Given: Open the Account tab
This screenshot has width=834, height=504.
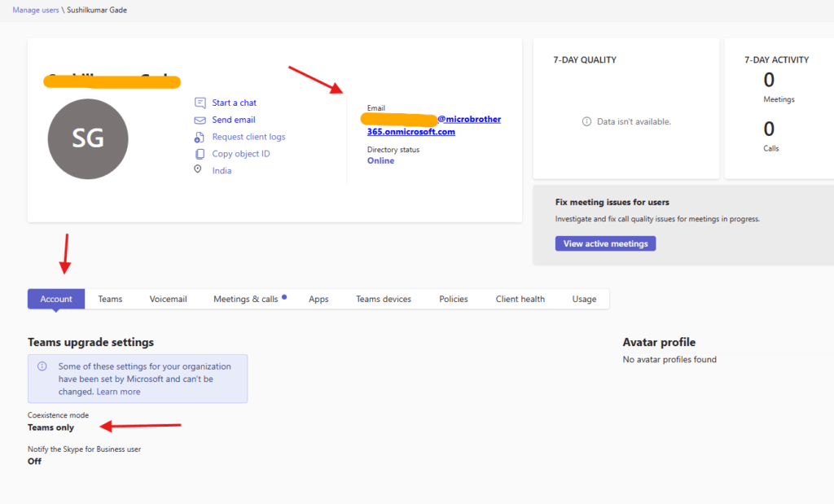Looking at the screenshot, I should pyautogui.click(x=56, y=299).
